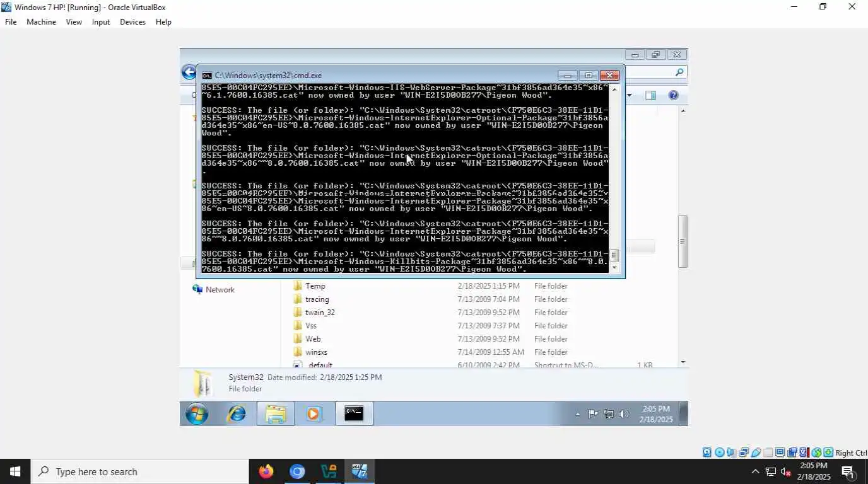Click the Temp folder icon
The width and height of the screenshot is (868, 484).
tap(298, 286)
